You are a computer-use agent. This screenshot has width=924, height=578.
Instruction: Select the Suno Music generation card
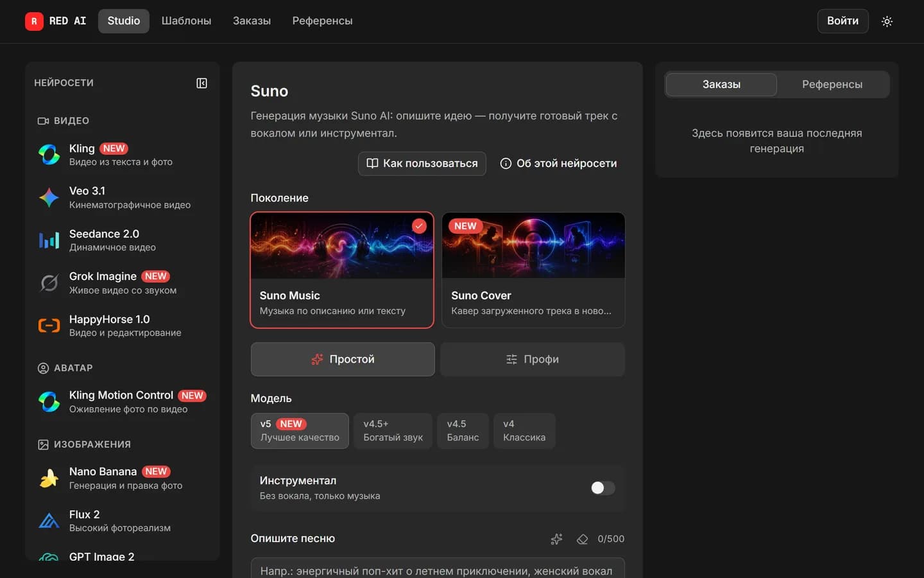342,270
